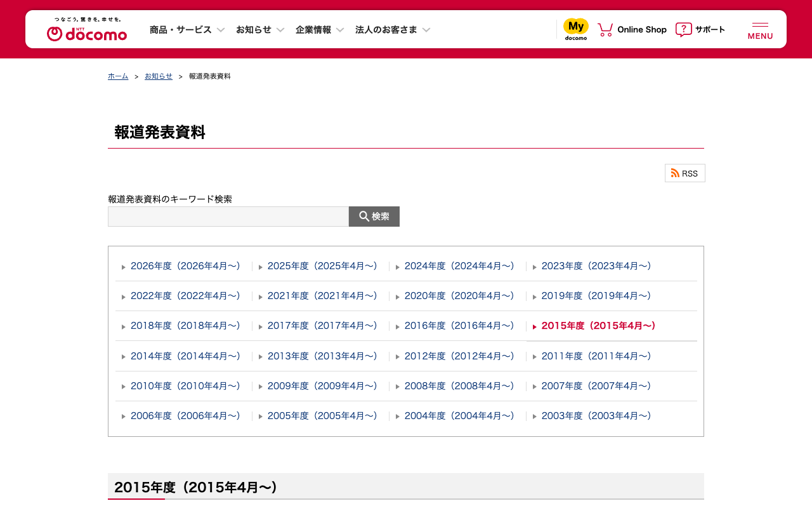Open 2020年度（2020年4月〜） link
The width and height of the screenshot is (812, 508).
point(459,296)
